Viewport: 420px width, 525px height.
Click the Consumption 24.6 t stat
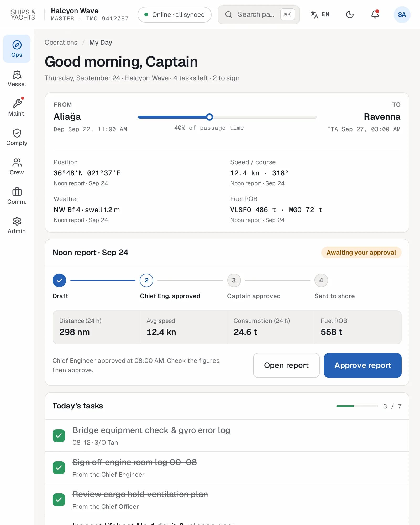[271, 327]
